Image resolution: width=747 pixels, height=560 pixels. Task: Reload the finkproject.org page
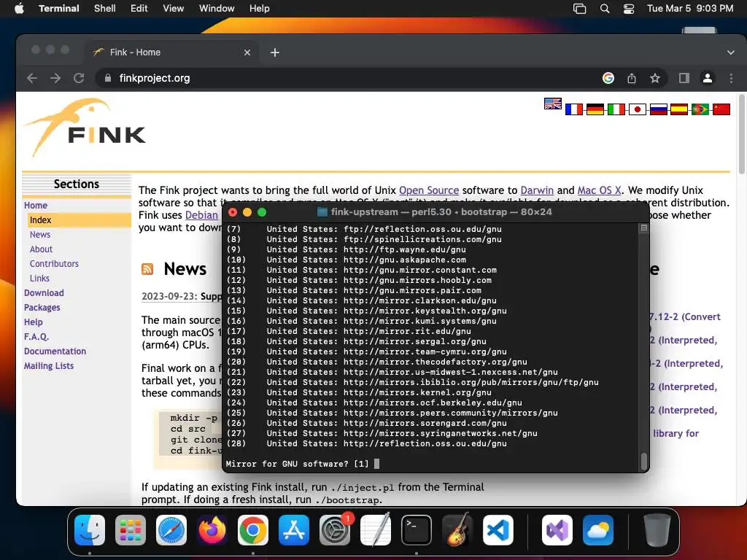tap(79, 78)
